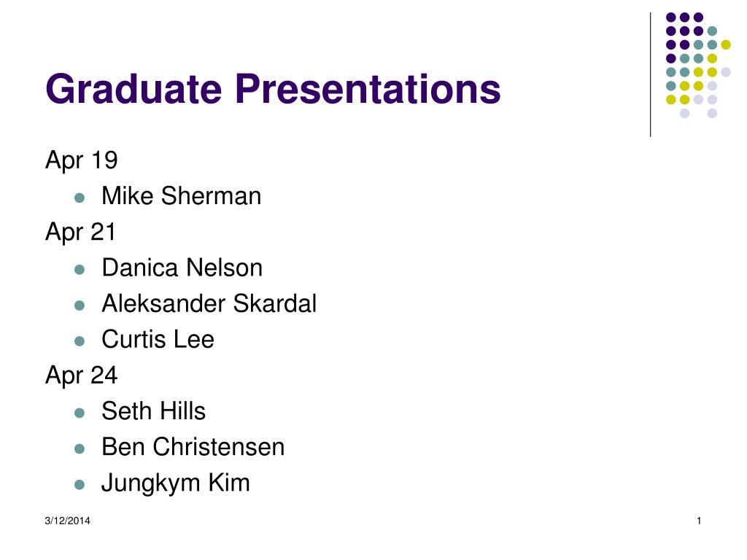
Task: Select the Apr 24 heading
Action: (82, 376)
